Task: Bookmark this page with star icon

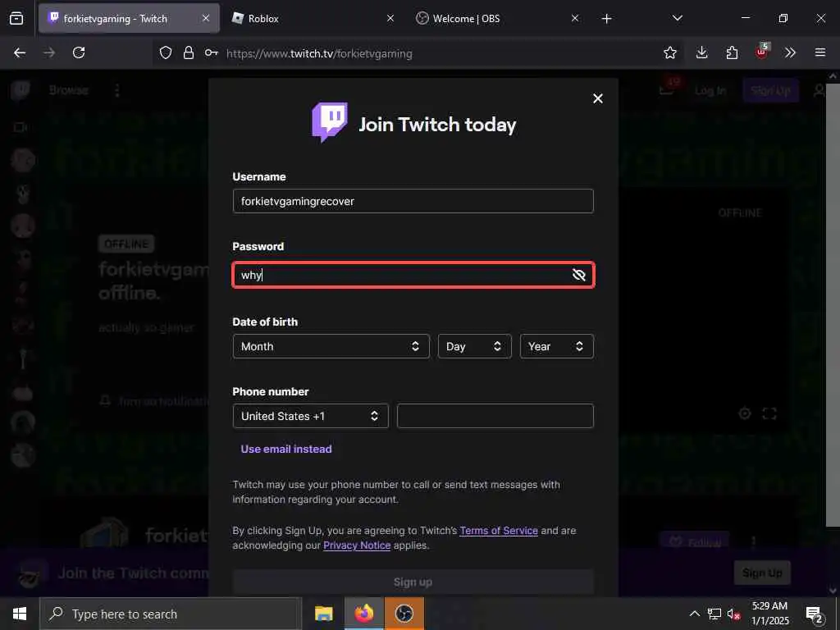Action: (x=669, y=52)
